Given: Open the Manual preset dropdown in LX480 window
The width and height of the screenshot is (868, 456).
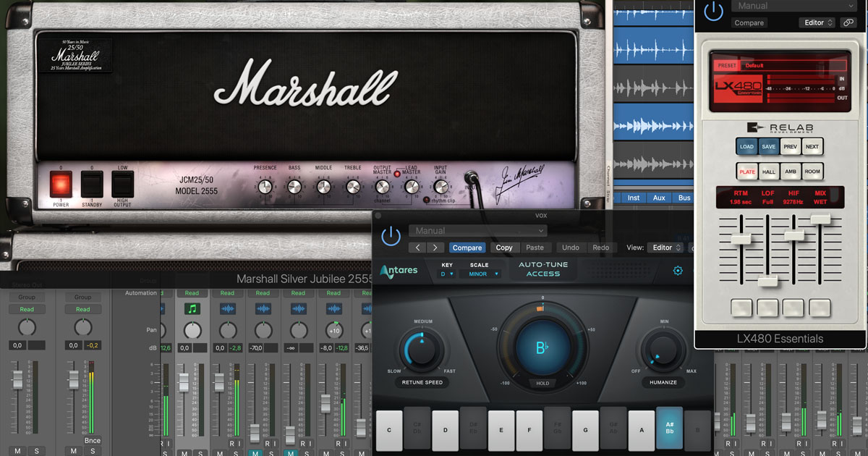Looking at the screenshot, I should click(x=794, y=6).
